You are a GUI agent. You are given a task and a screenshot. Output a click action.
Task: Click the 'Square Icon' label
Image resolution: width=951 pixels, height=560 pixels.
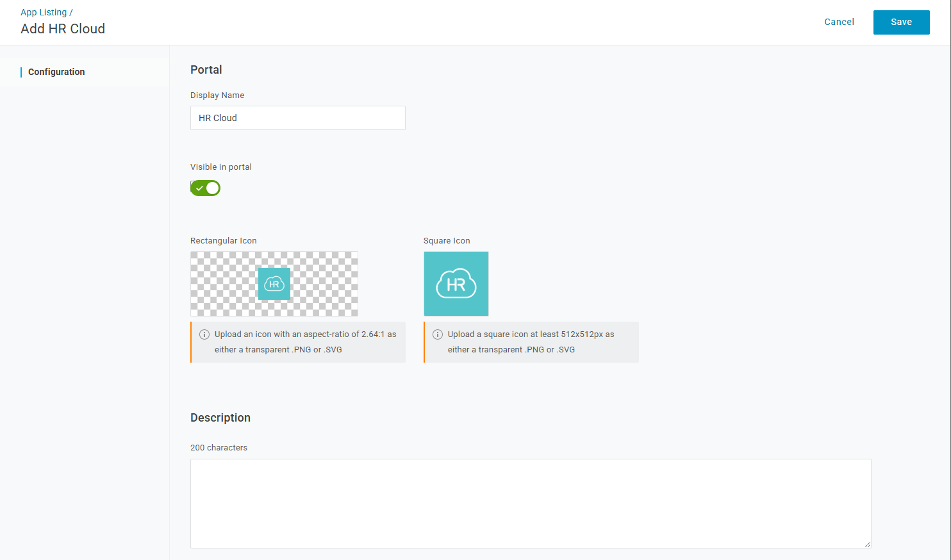447,241
